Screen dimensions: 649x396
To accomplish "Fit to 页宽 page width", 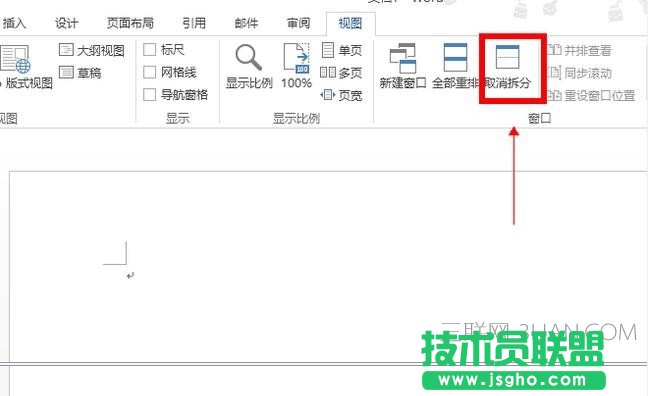I will pos(341,95).
